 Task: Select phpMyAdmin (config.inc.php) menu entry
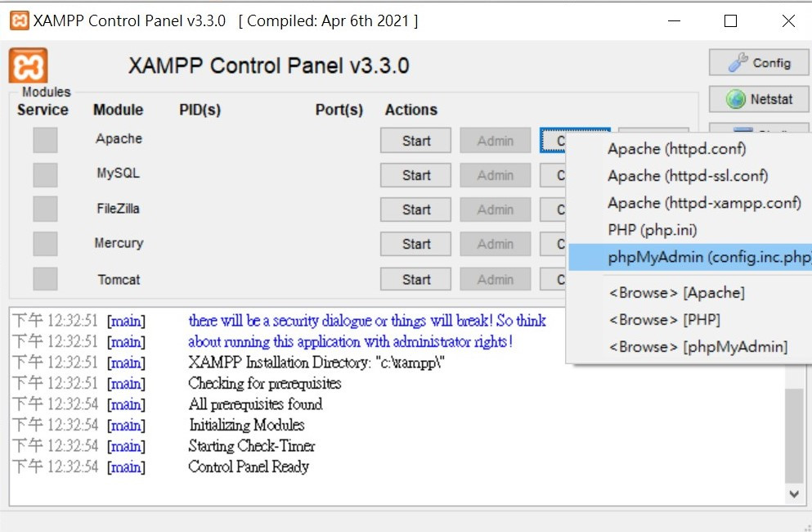point(690,257)
